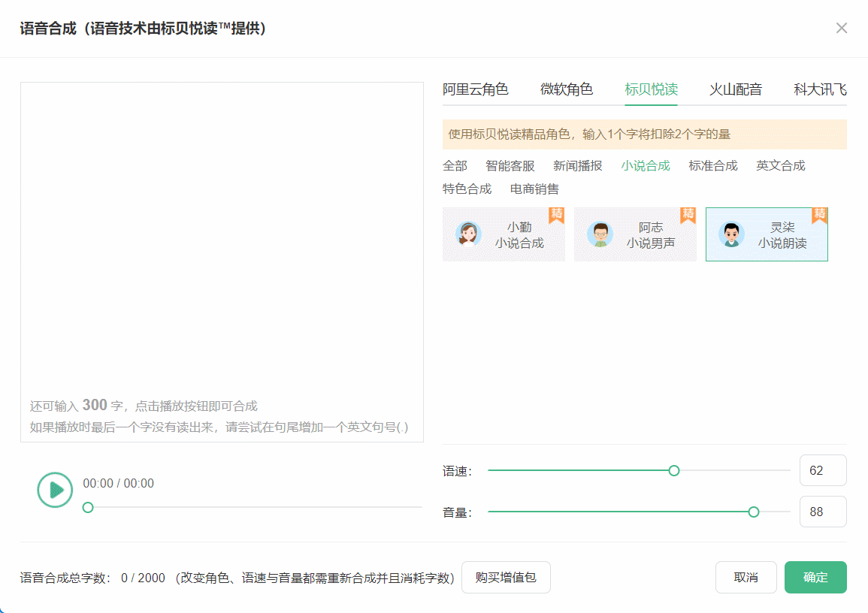Click the 00:00 / 00:00 time display
Screen dimensions: 868x613
pyautogui.click(x=119, y=484)
